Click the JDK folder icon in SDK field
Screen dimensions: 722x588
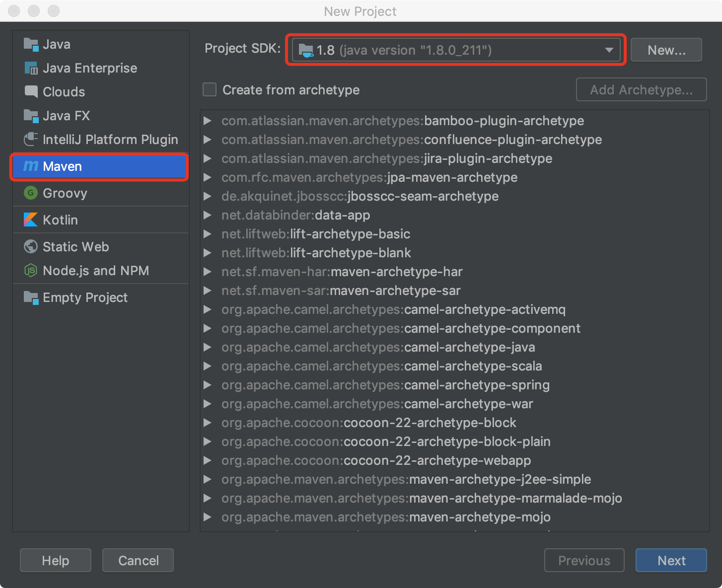click(306, 50)
